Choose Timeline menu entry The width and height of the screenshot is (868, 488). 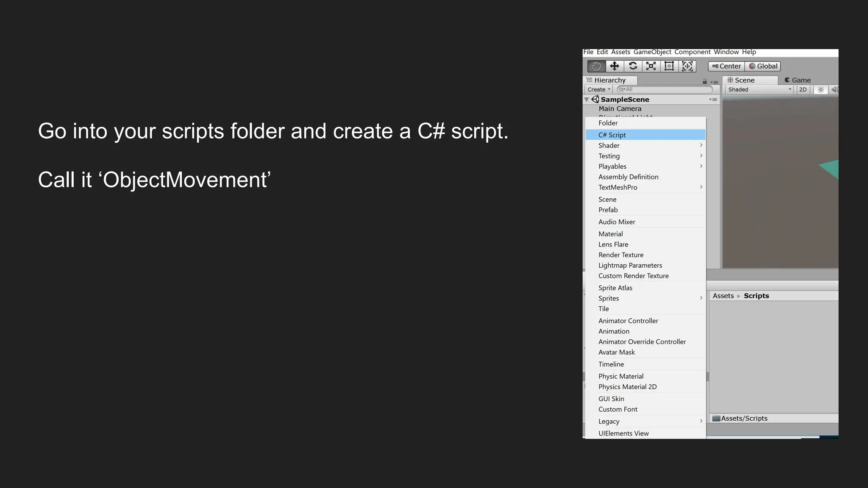pos(645,364)
